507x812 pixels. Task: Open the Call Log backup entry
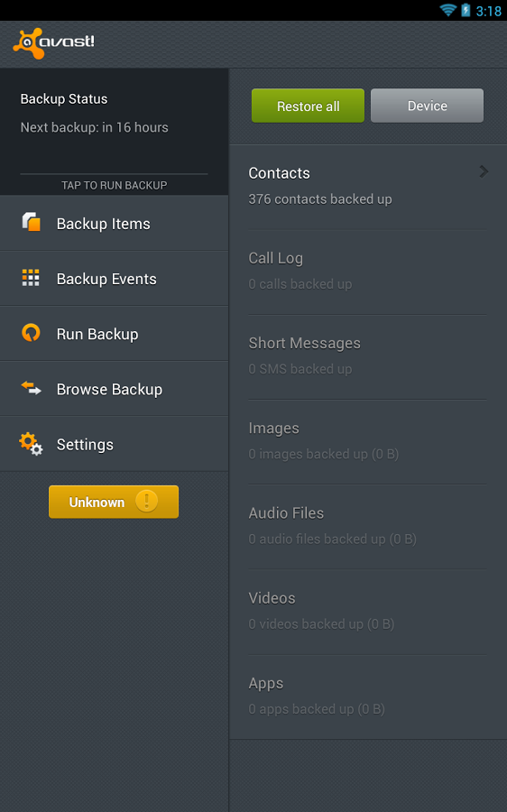click(x=368, y=272)
